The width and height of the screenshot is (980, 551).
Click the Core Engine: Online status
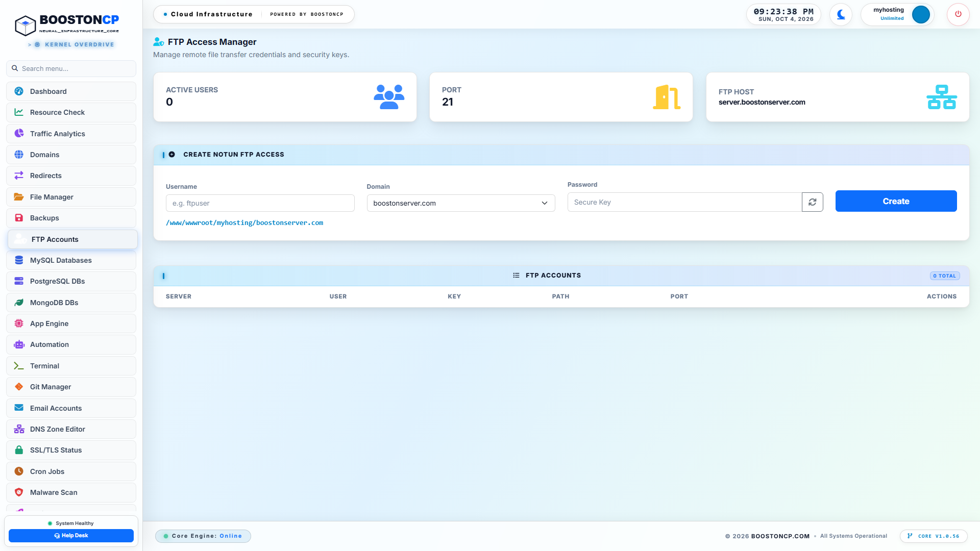(x=203, y=536)
